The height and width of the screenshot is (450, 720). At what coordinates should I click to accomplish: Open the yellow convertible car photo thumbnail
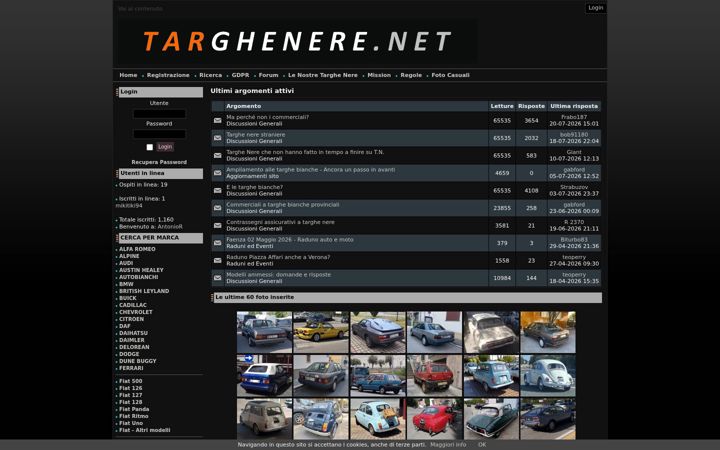[x=321, y=332]
